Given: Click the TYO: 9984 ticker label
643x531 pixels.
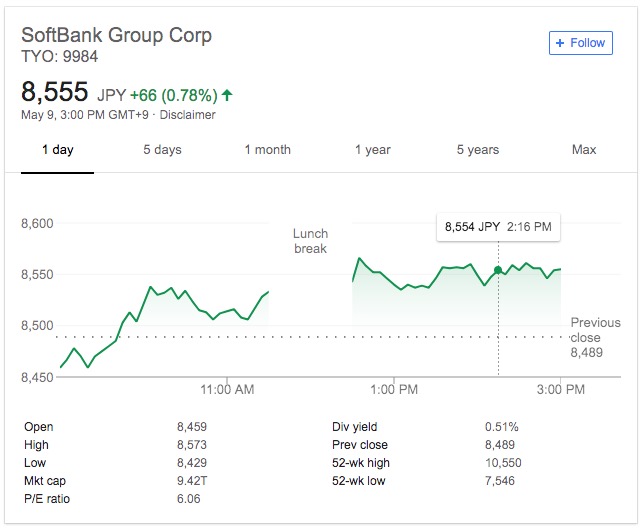Looking at the screenshot, I should coord(60,56).
